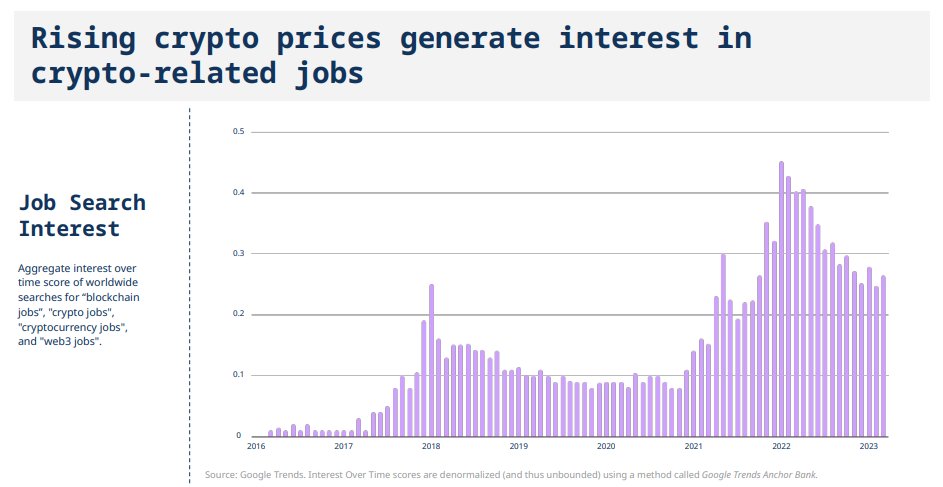Viewport: 943px width, 487px height.
Task: Click the 2023 year label
Action: (868, 446)
